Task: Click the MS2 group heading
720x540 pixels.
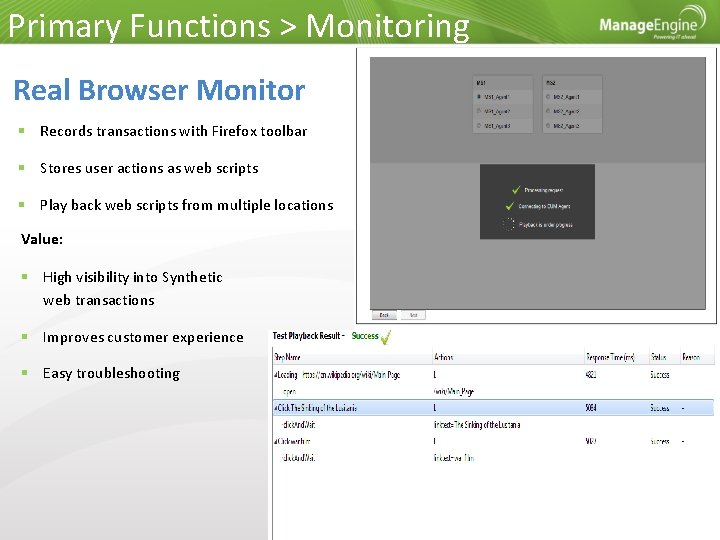Action: [551, 83]
